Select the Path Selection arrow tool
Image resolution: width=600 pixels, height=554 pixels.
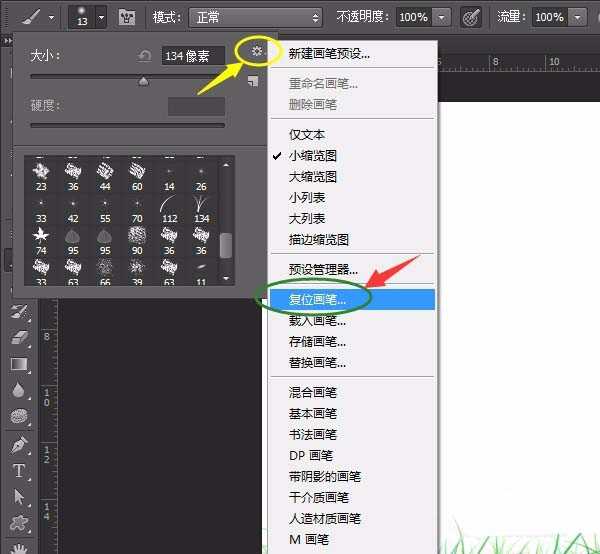[x=18, y=497]
